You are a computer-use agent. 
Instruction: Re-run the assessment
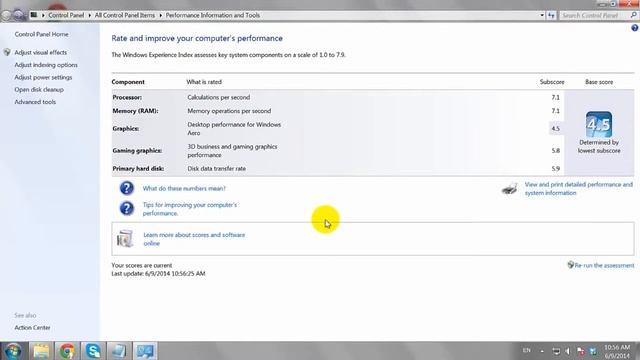click(x=604, y=265)
